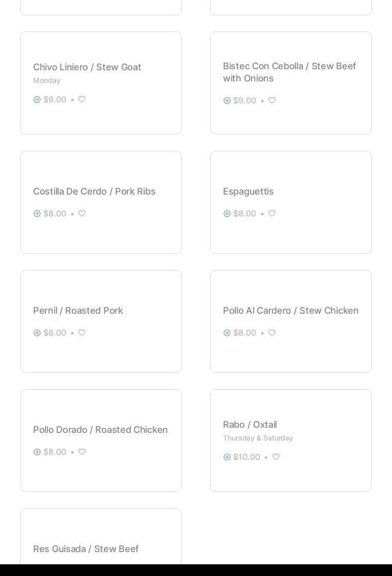Heart the Pernil Roasted Pork item

[x=82, y=333]
